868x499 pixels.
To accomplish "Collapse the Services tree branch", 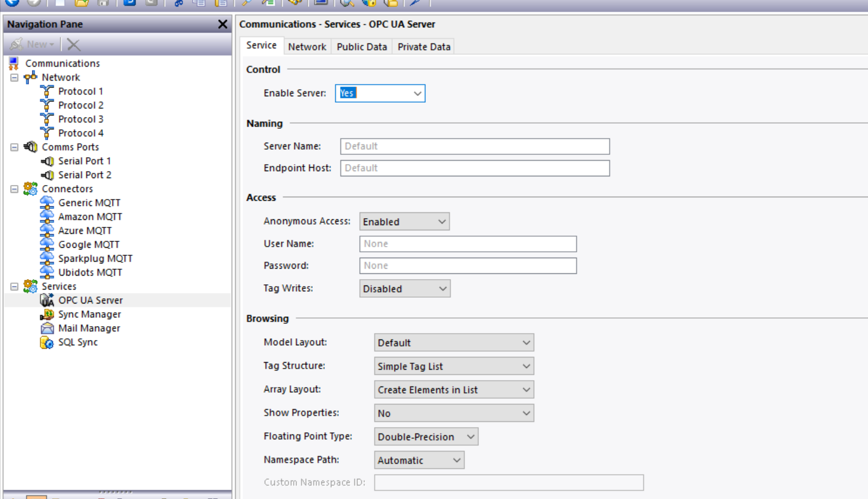I will [15, 286].
